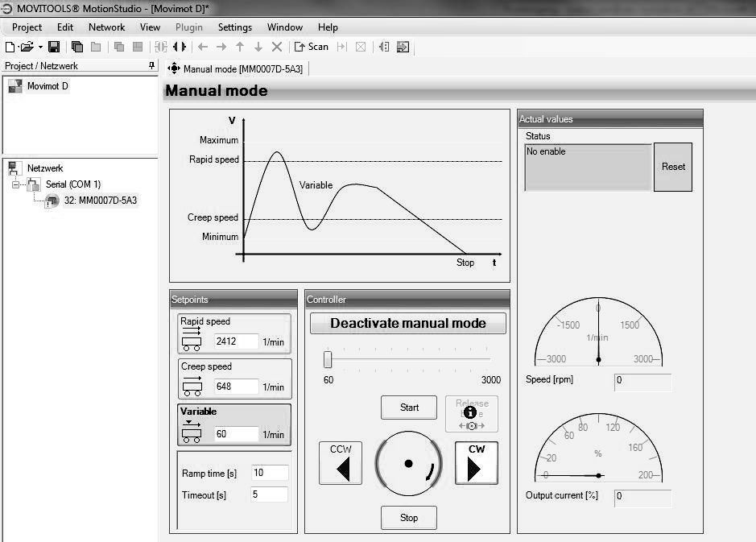
Task: Click the output current gauge dial
Action: point(598,448)
